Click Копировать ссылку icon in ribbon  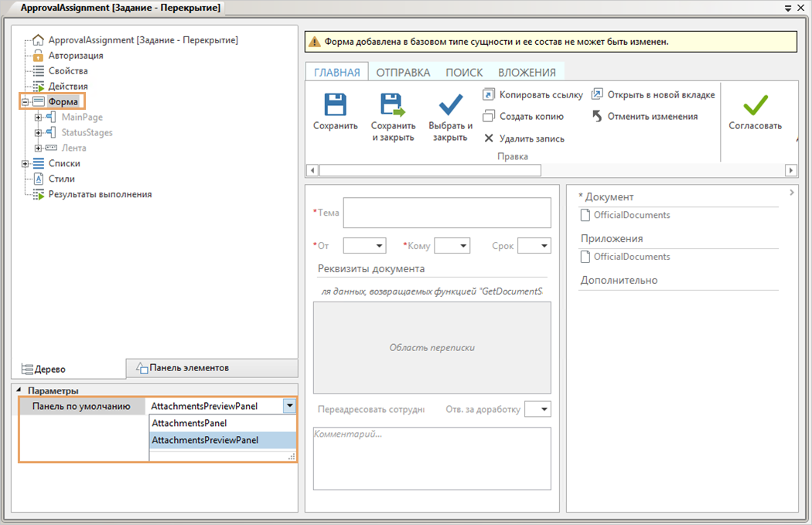click(x=488, y=94)
